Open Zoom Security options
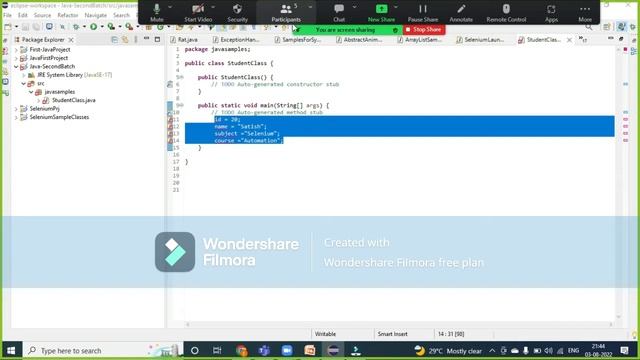 point(237,12)
